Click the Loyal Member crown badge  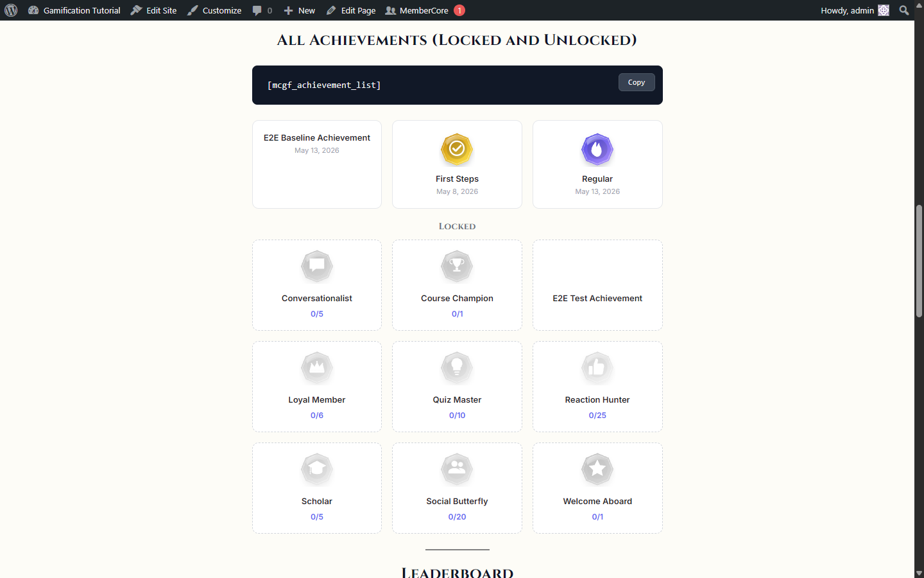point(317,367)
